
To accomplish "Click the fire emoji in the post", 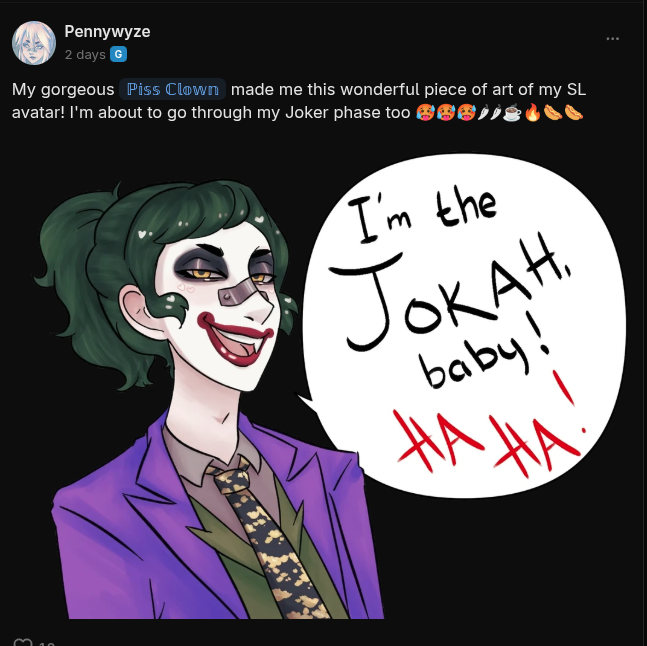I will pyautogui.click(x=532, y=112).
